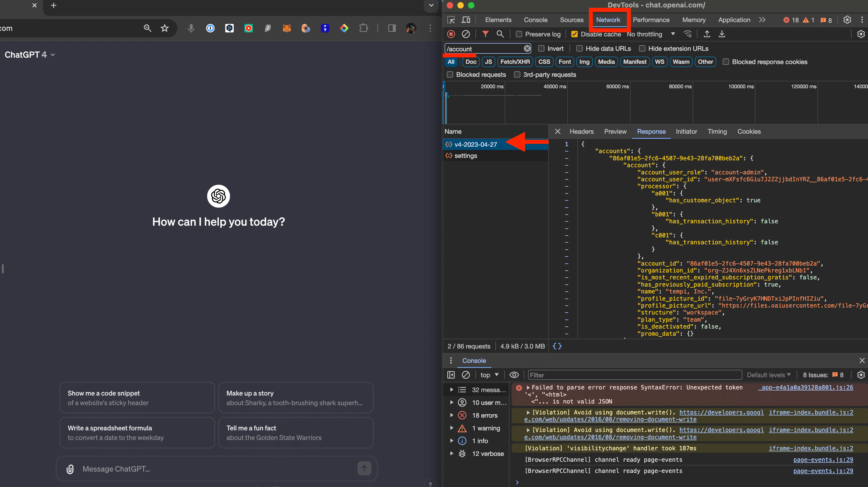Screen dimensions: 868x487
Task: Click the stop recording network log icon
Action: click(x=451, y=34)
